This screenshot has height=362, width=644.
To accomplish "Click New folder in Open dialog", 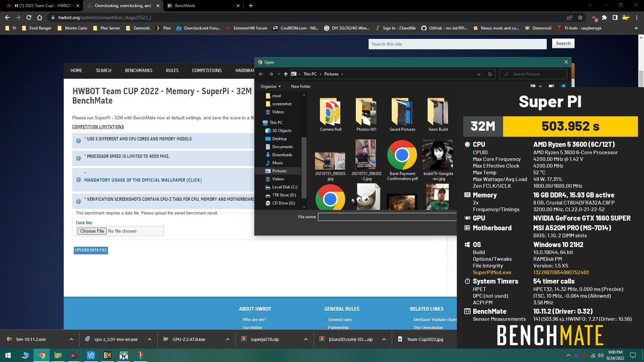I will (301, 86).
